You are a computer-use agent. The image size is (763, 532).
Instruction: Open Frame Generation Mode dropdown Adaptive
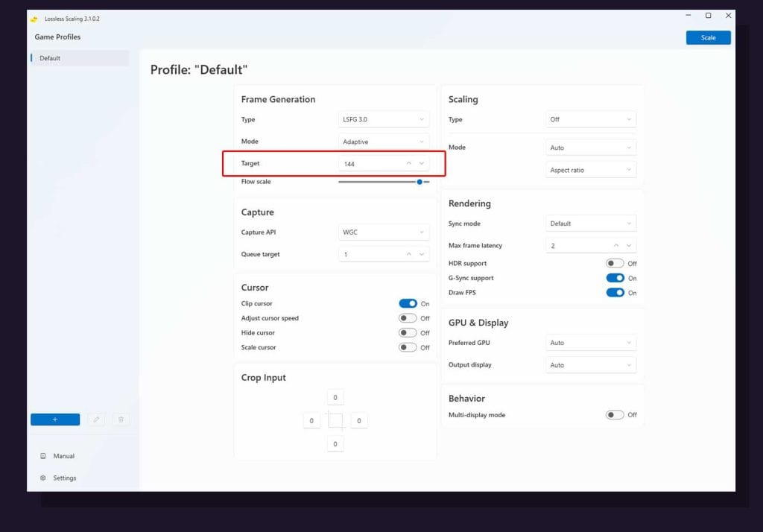click(384, 142)
